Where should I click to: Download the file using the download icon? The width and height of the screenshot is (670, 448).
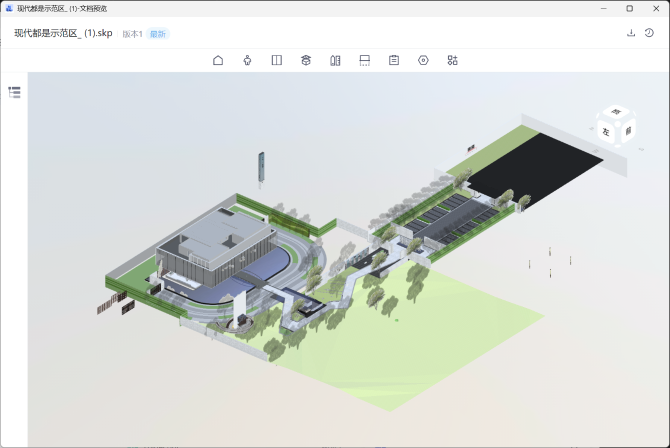point(631,33)
